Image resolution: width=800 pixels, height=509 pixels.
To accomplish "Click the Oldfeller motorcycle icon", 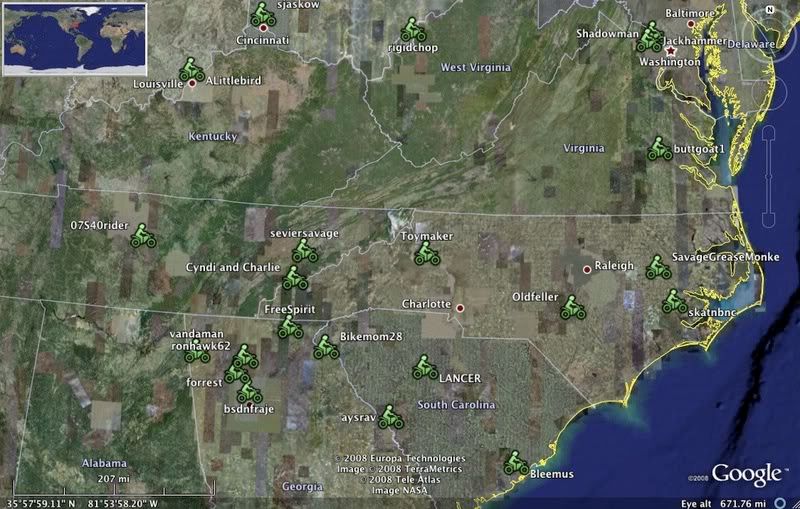I will [572, 308].
